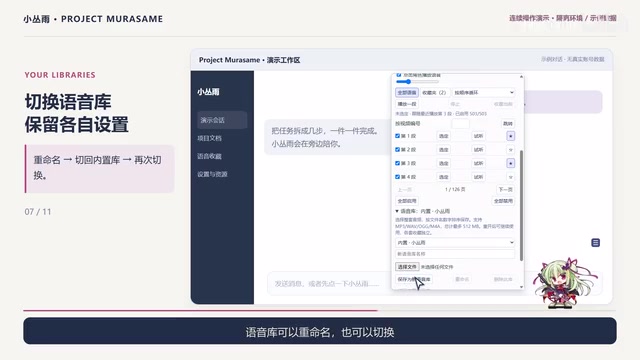The height and width of the screenshot is (360, 640).
Task: Open 设置与资源 in the sidebar
Action: [x=212, y=174]
